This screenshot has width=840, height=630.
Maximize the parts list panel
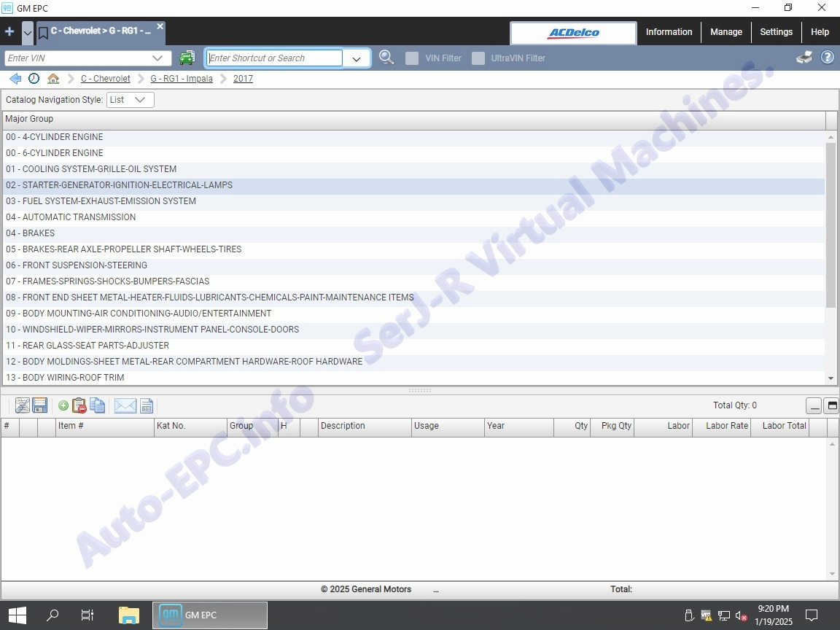click(x=831, y=406)
